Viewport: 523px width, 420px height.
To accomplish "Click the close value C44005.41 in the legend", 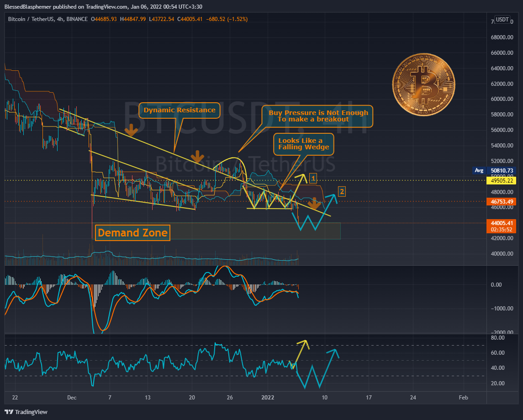I will [190, 19].
